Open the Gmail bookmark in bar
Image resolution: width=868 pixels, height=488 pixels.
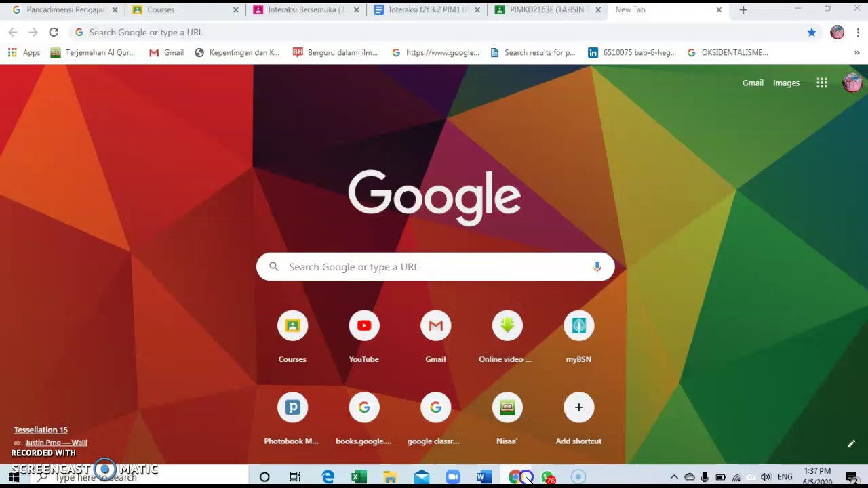pyautogui.click(x=166, y=52)
